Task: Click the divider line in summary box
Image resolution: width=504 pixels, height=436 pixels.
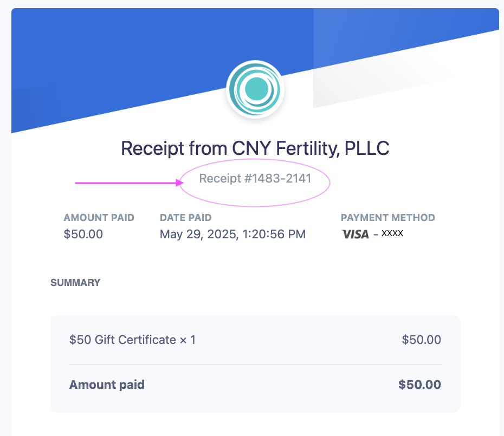Action: [x=255, y=365]
